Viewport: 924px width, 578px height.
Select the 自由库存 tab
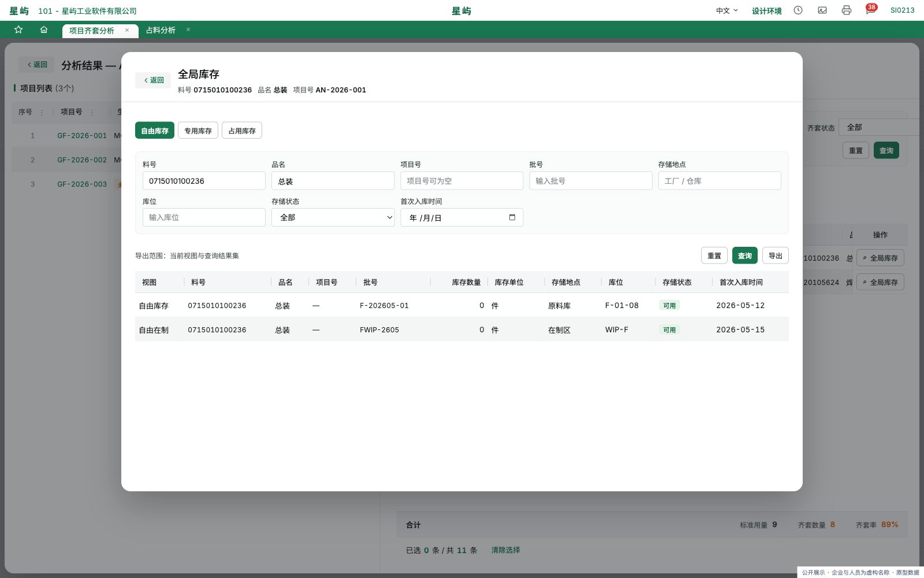click(155, 131)
